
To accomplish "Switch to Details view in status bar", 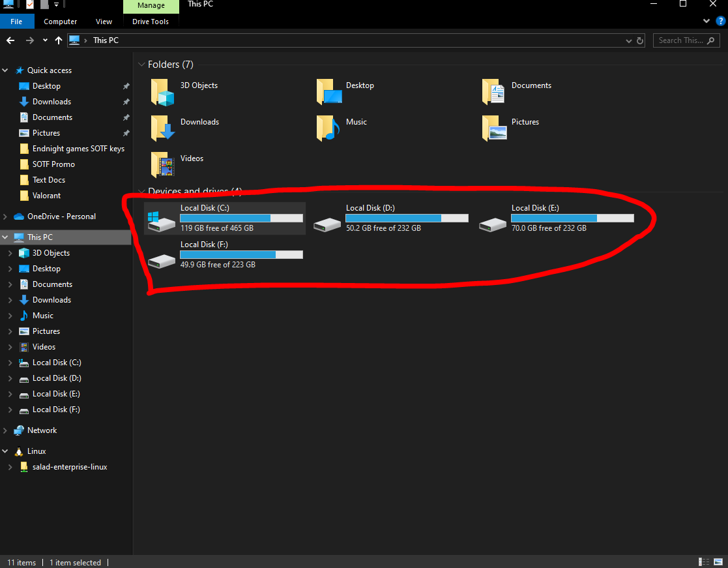I will pyautogui.click(x=704, y=562).
